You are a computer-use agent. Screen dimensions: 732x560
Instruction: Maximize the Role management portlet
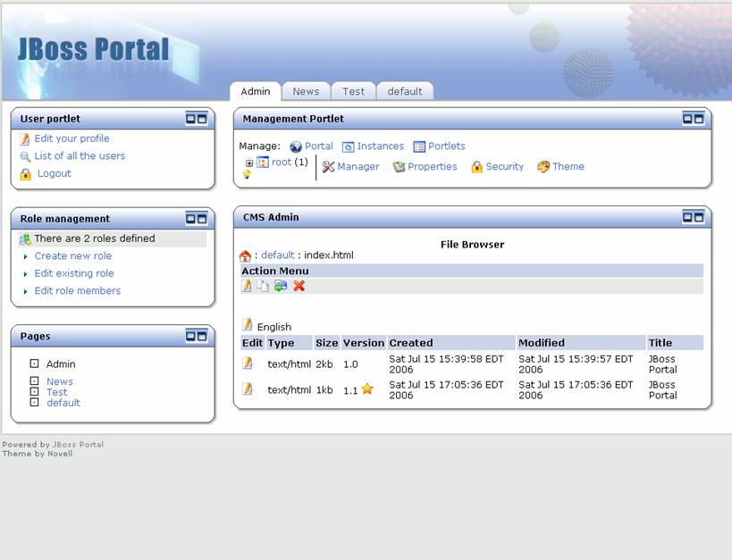pos(202,219)
